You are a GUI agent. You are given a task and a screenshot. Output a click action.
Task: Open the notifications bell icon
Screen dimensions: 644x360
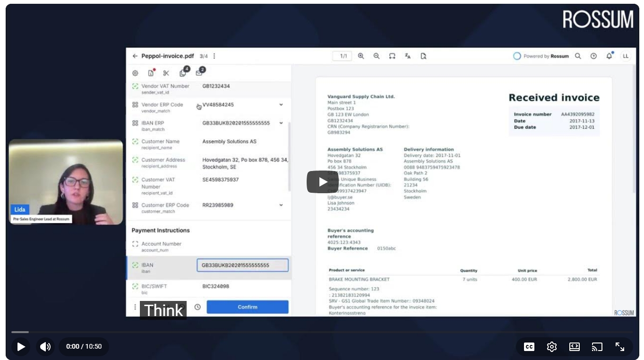[610, 56]
